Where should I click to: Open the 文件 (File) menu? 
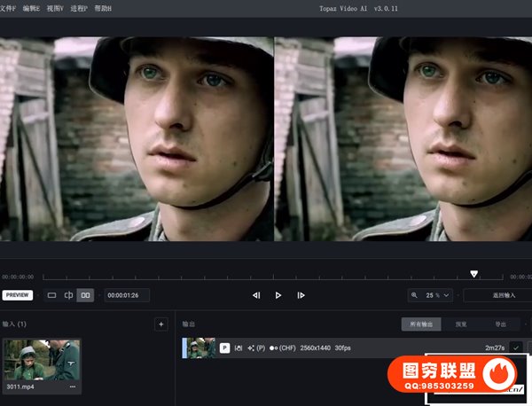tap(8, 8)
